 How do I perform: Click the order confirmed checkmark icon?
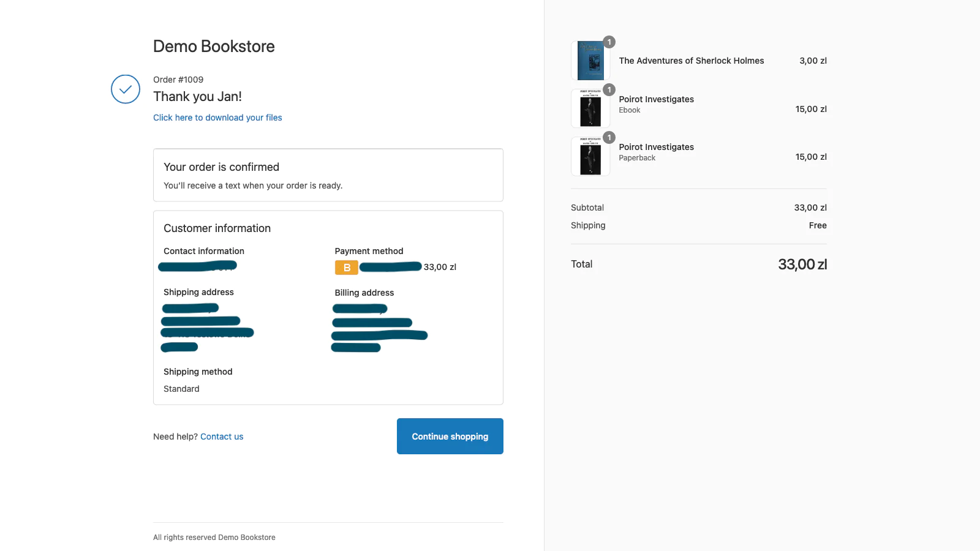[x=126, y=89]
